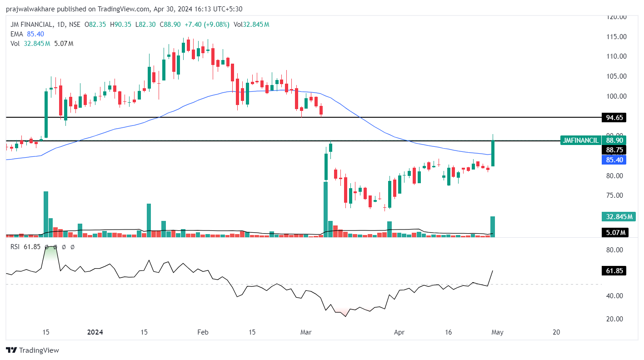Click the latest volume bar at the right
Image resolution: width=644 pixels, height=360 pixels.
click(493, 226)
